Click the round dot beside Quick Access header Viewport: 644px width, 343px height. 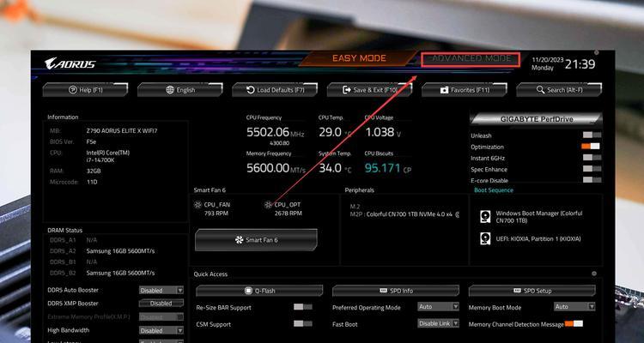[594, 274]
